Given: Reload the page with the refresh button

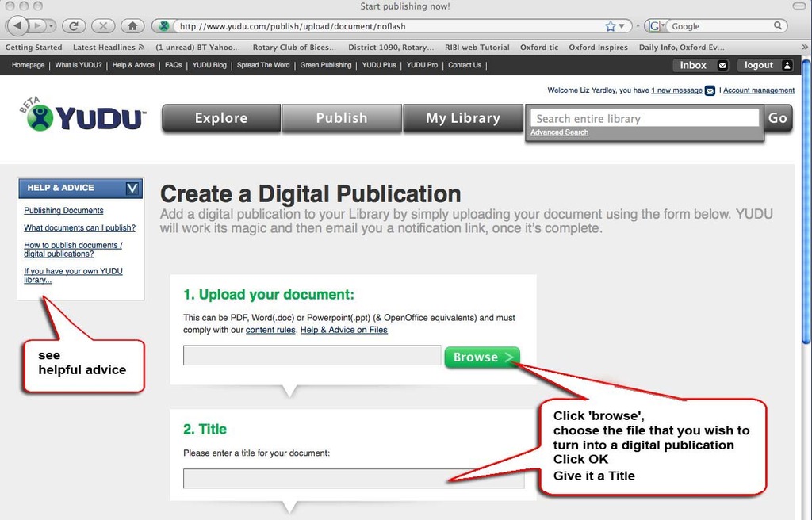Looking at the screenshot, I should [74, 26].
